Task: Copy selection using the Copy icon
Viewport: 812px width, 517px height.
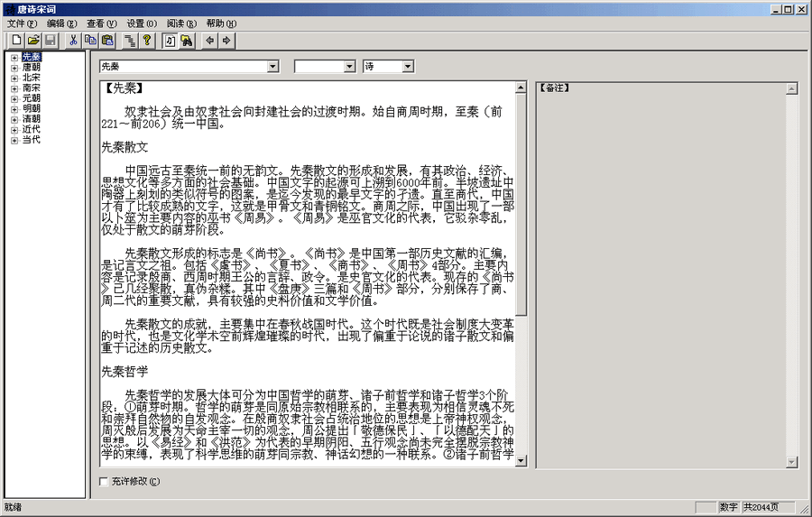Action: pyautogui.click(x=90, y=41)
